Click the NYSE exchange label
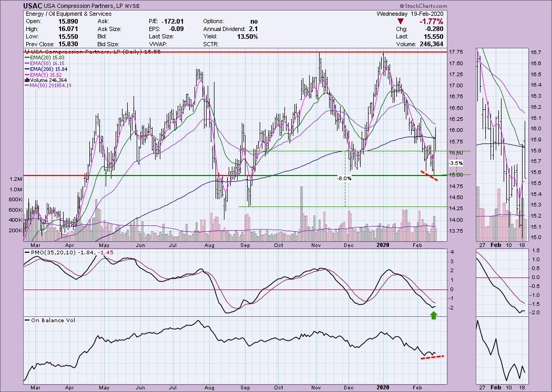 [x=132, y=6]
